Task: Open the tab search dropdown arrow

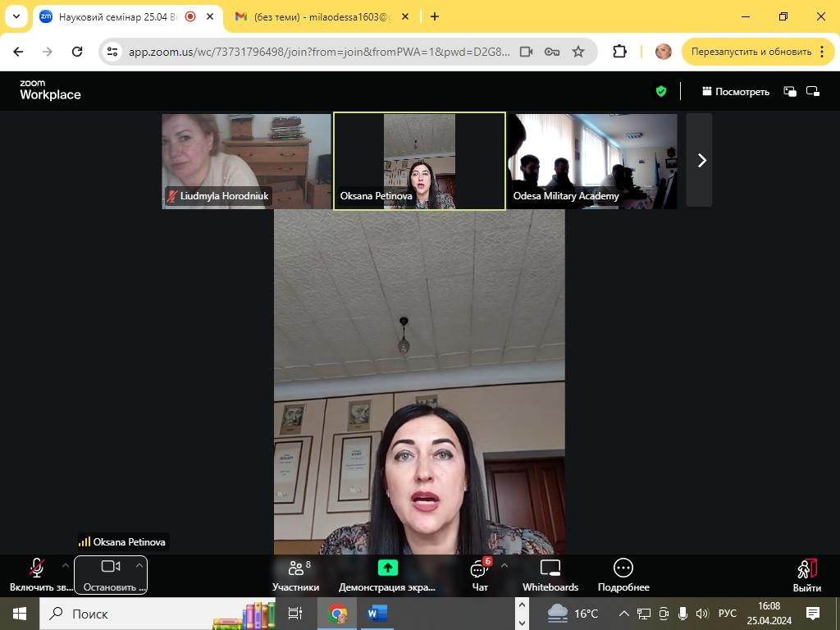Action: point(16,16)
